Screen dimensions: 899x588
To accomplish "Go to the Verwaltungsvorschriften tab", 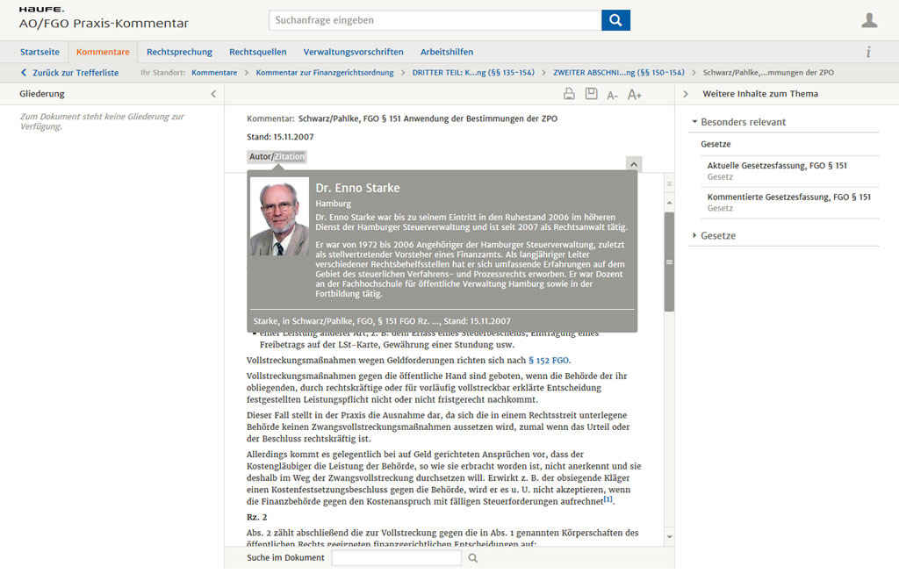I will pos(353,52).
